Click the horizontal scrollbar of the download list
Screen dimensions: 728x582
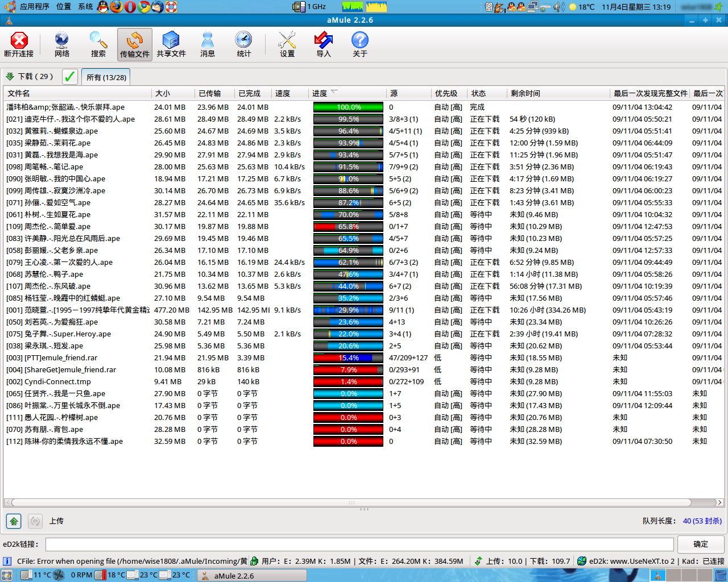point(351,502)
